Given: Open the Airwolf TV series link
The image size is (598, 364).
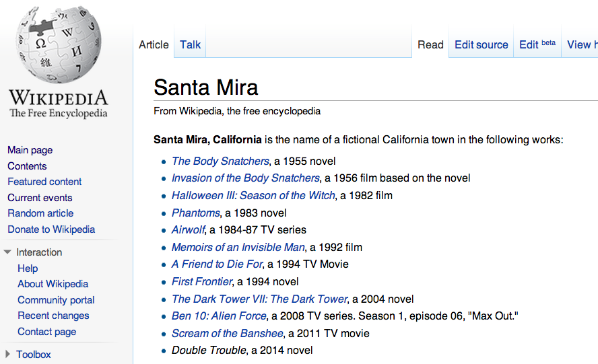Looking at the screenshot, I should click(188, 230).
